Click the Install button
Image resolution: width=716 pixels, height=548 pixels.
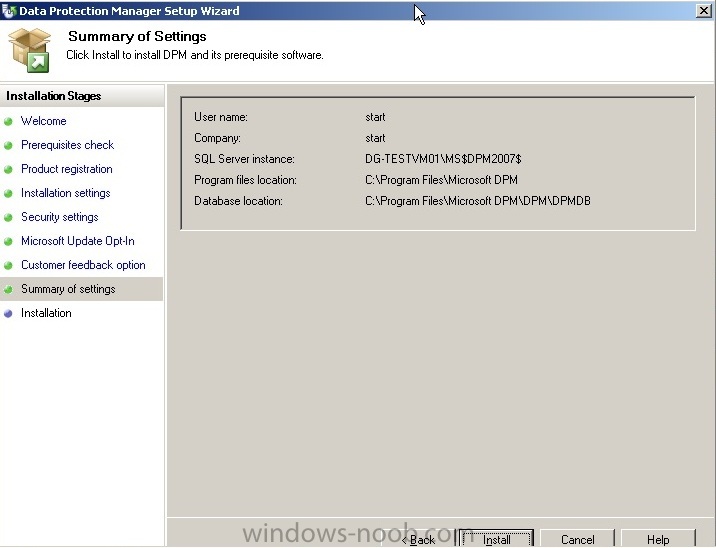coord(496,539)
